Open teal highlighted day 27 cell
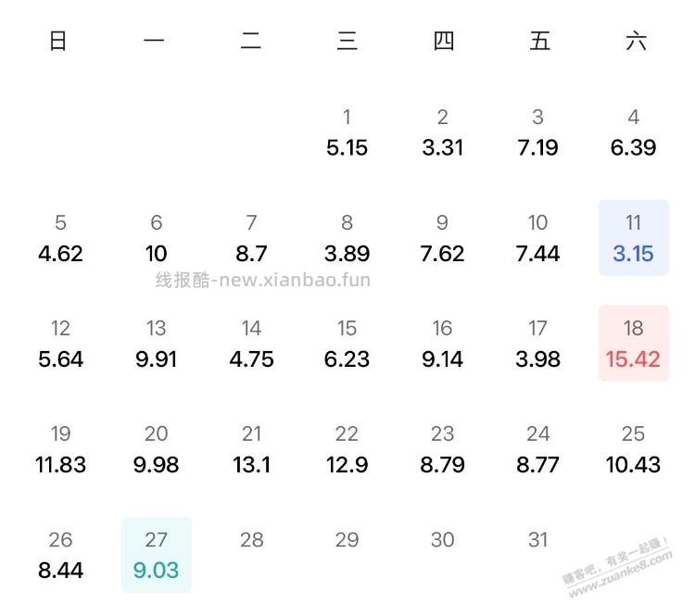Screen dimensions: 695x616 (156, 555)
